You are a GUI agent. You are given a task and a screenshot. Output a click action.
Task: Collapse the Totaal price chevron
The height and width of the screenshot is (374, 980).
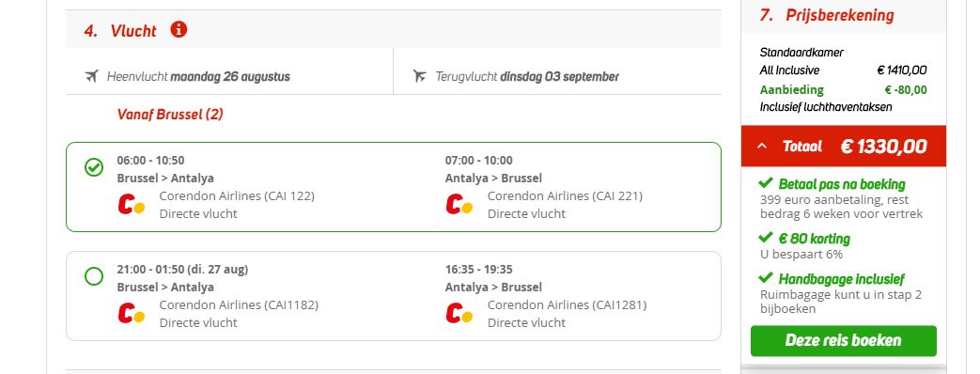click(761, 147)
